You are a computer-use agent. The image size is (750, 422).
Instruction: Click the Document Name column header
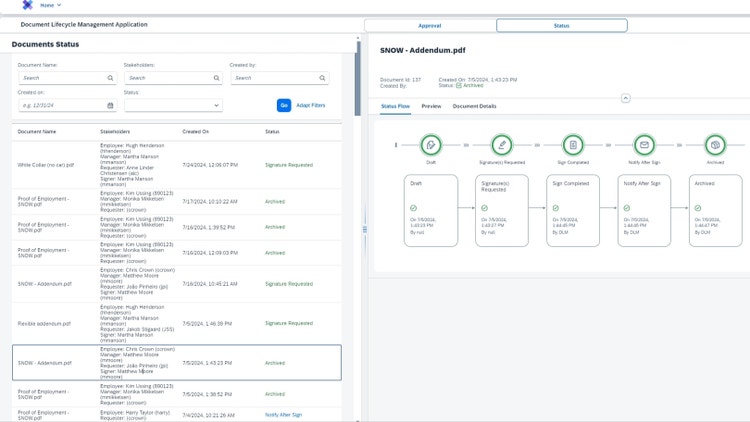pos(37,132)
